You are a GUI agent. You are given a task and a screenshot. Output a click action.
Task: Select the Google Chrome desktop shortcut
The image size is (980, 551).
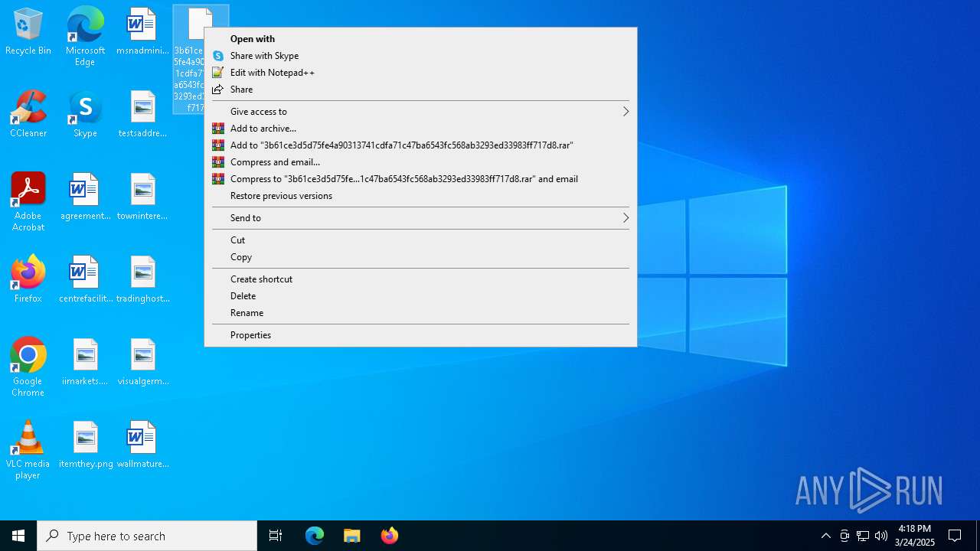(28, 367)
